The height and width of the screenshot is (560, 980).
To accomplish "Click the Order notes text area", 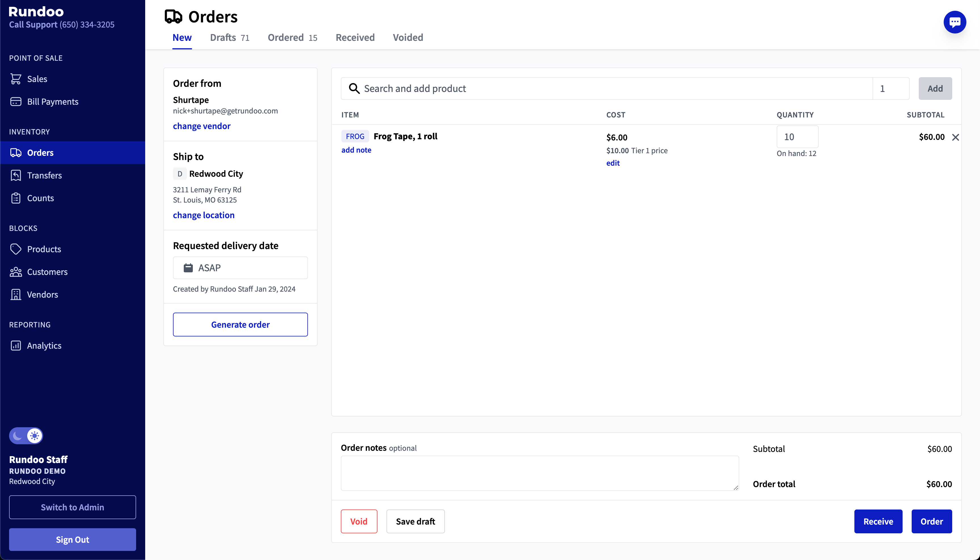I will pyautogui.click(x=540, y=473).
